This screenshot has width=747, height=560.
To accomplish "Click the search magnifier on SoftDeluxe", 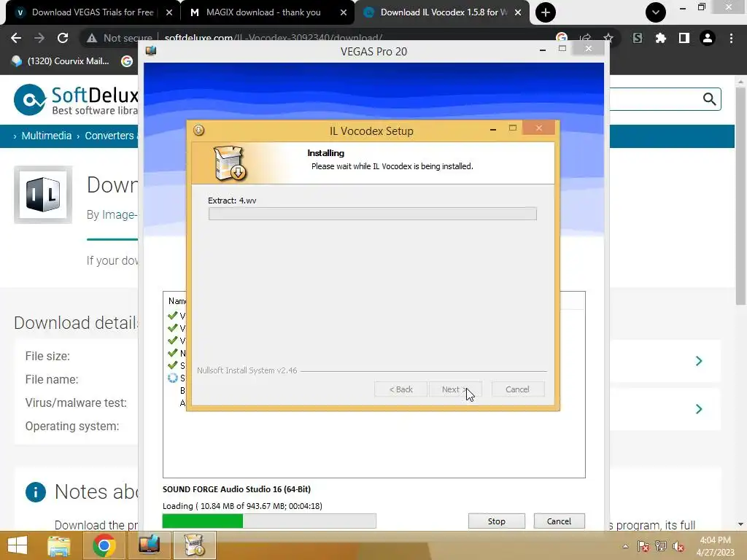I will coord(709,99).
